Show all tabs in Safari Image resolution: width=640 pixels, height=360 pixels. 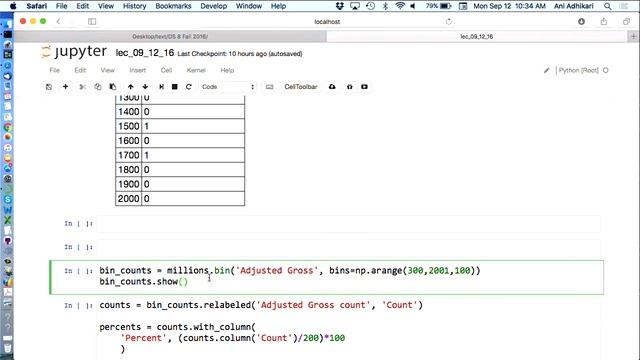[626, 22]
